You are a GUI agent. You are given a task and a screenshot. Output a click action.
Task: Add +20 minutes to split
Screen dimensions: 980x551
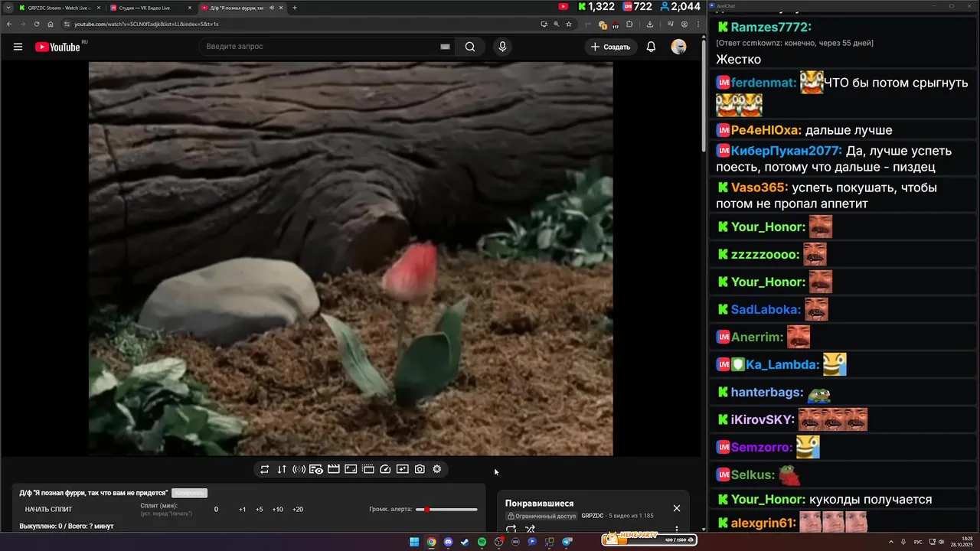point(298,510)
